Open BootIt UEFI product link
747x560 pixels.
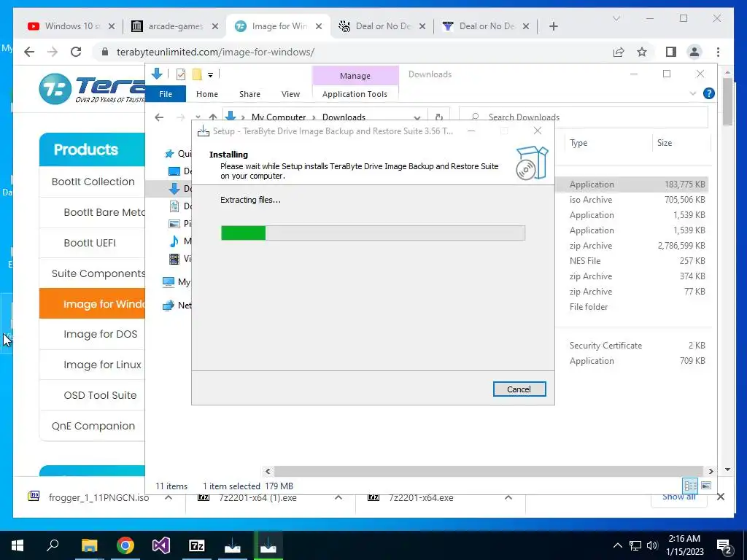[90, 243]
